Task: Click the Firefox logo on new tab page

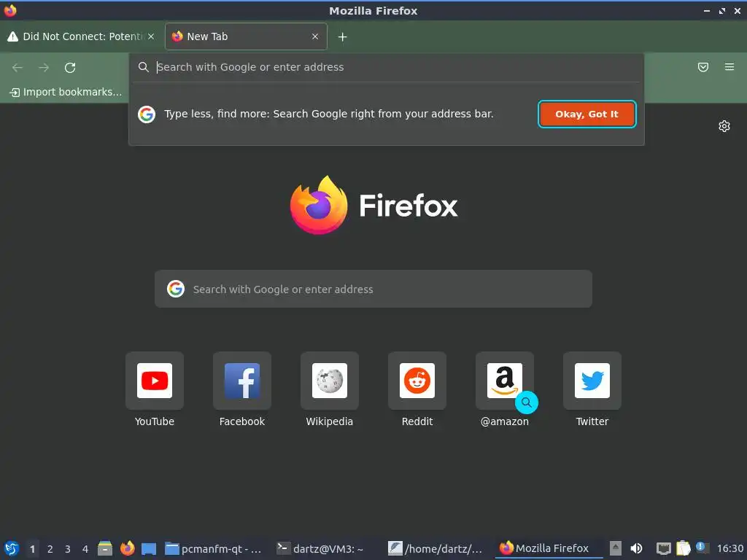Action: point(373,205)
